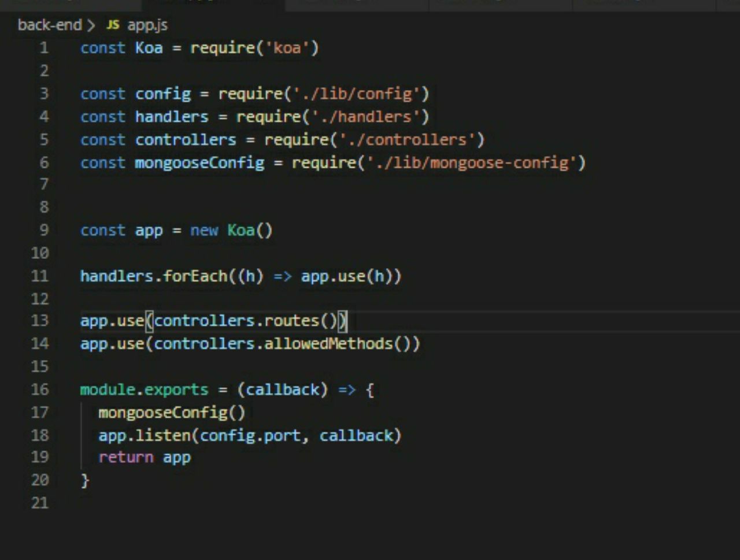Click line number 10 in the gutter

[40, 253]
